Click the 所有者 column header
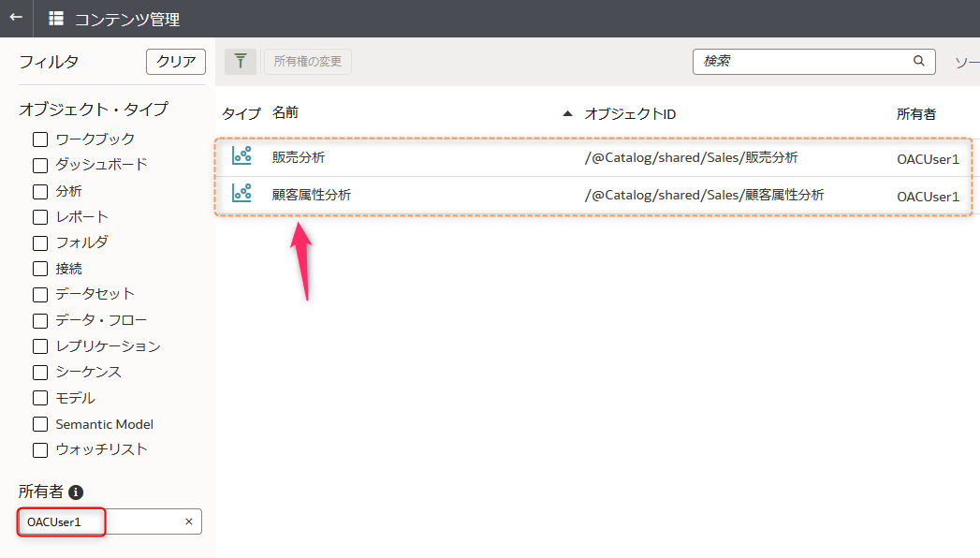Image resolution: width=980 pixels, height=558 pixels. (x=916, y=113)
